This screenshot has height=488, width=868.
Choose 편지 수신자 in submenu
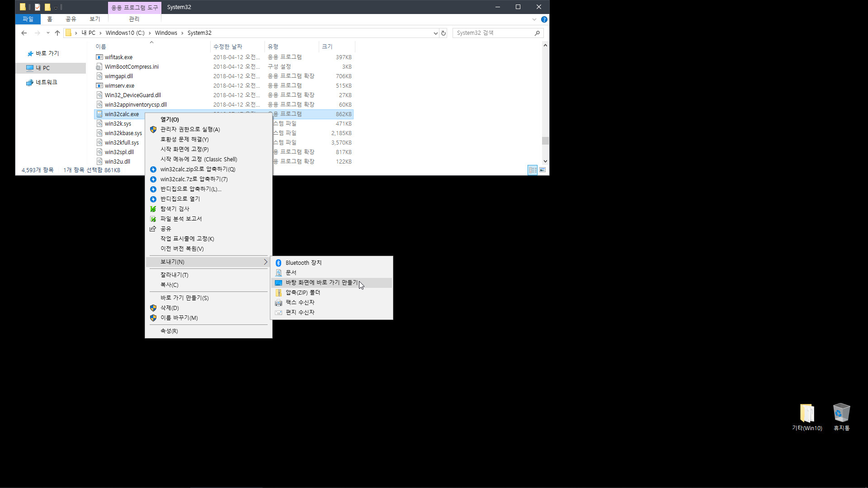[x=331, y=312]
